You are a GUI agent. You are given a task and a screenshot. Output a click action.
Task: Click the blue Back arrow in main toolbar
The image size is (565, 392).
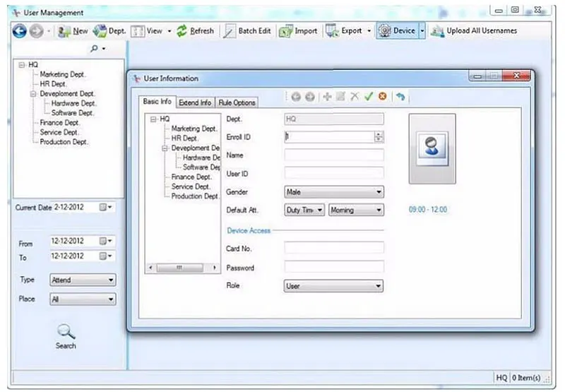tap(20, 31)
